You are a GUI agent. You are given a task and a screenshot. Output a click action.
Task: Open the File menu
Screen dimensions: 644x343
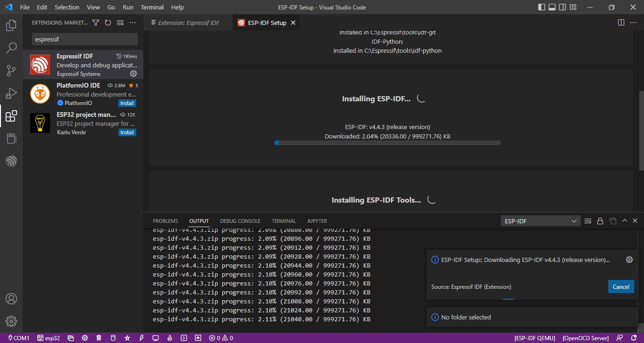click(x=25, y=8)
